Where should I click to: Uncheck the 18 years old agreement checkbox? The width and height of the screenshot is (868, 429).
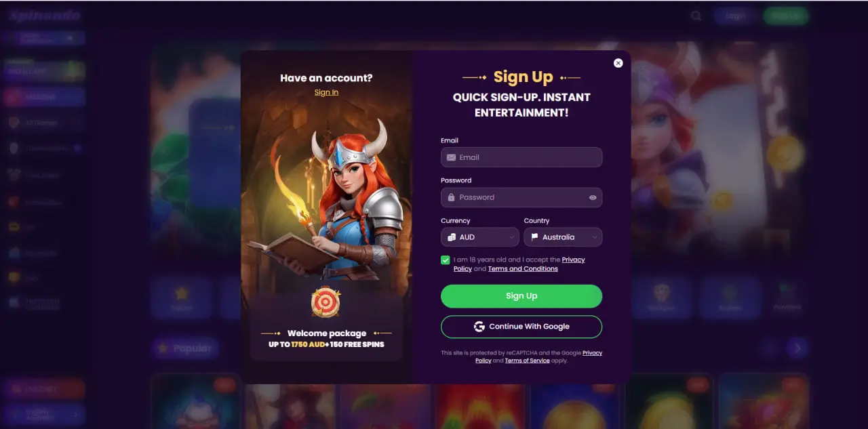446,260
